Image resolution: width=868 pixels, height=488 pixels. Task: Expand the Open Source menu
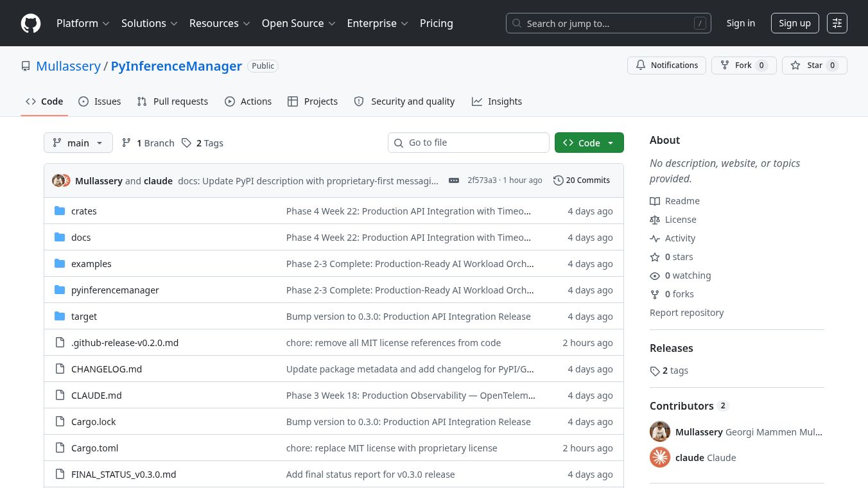(299, 23)
